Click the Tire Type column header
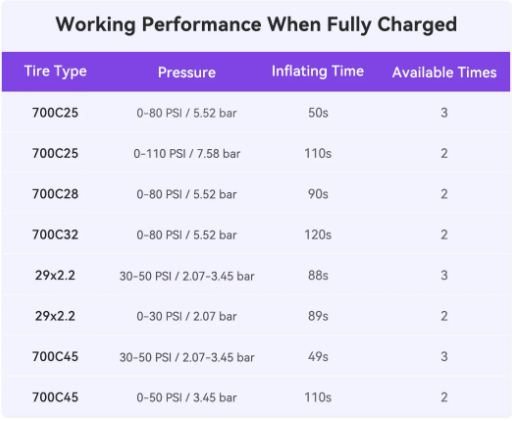Image resolution: width=512 pixels, height=421 pixels. pos(55,72)
